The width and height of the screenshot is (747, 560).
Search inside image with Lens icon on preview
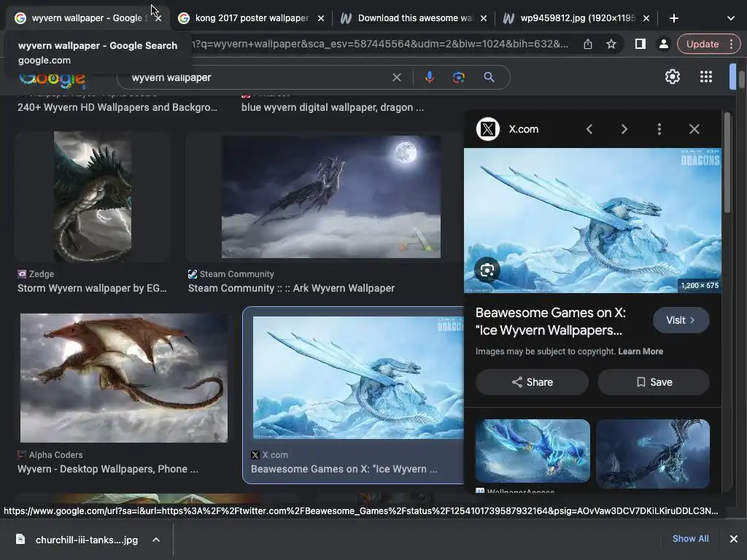tap(487, 271)
